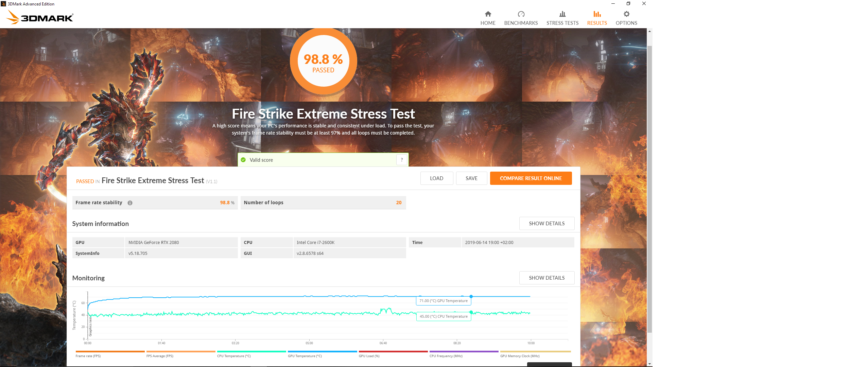Switch to the BENCHMARKS tab

click(521, 23)
